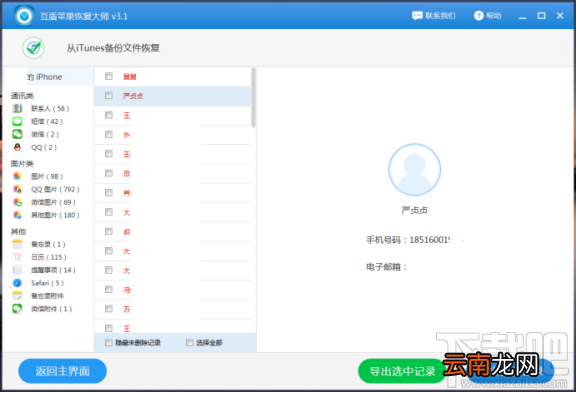This screenshot has width=576, height=393.
Task: Click 返回主界面 return to main button
Action: [x=62, y=371]
